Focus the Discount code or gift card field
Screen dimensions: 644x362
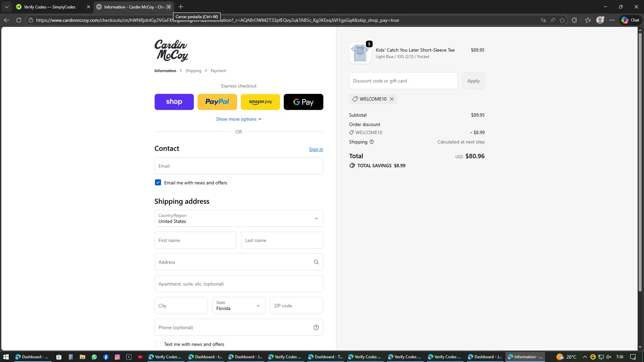pyautogui.click(x=404, y=81)
